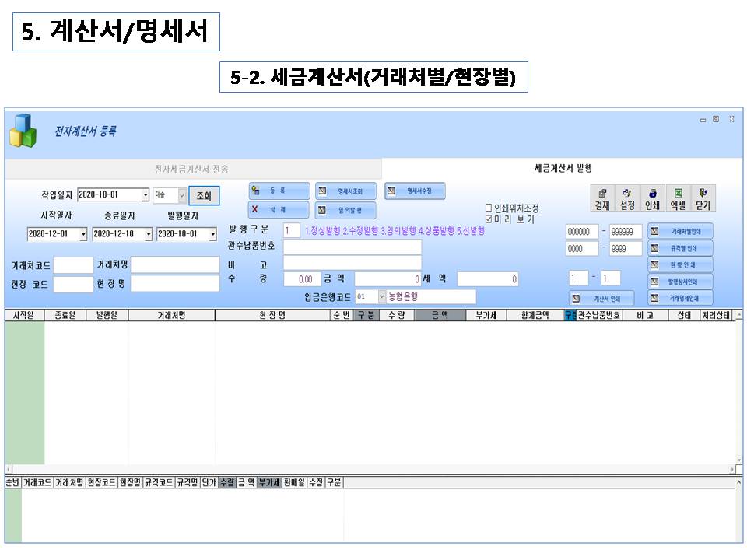Click the 판매일 column header in lower grid
The image size is (747, 560).
click(294, 482)
